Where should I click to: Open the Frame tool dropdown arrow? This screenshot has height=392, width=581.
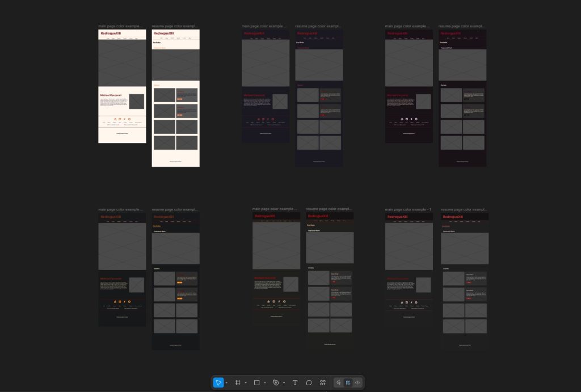click(245, 382)
